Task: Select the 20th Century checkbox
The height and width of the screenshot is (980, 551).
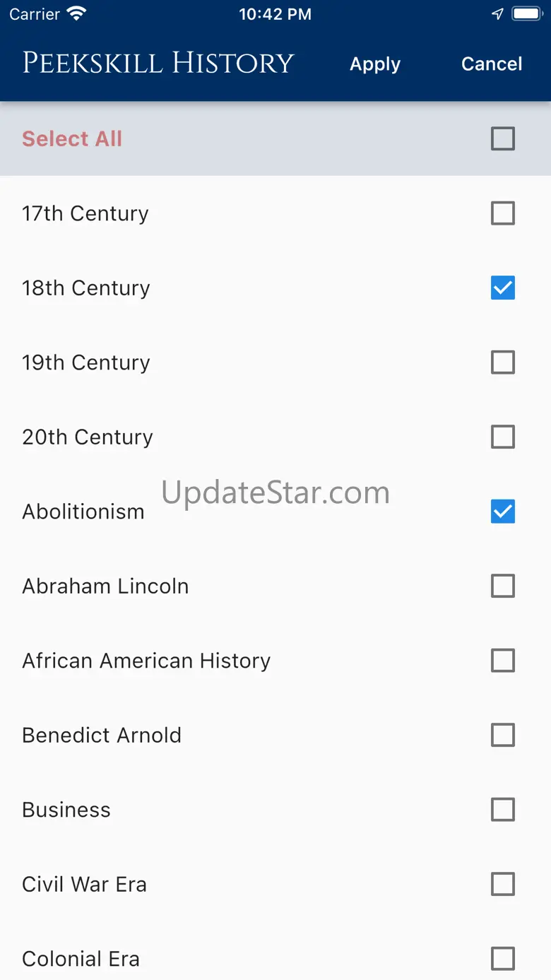Action: pyautogui.click(x=503, y=437)
